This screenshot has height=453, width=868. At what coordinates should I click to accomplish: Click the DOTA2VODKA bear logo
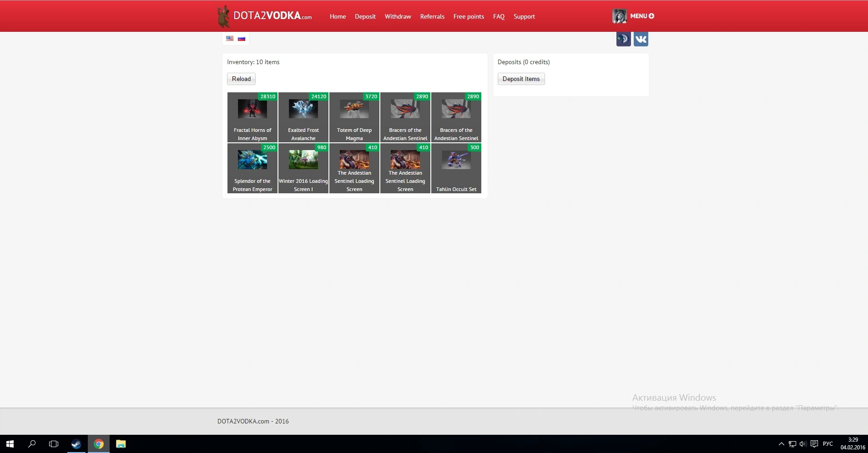pos(223,16)
